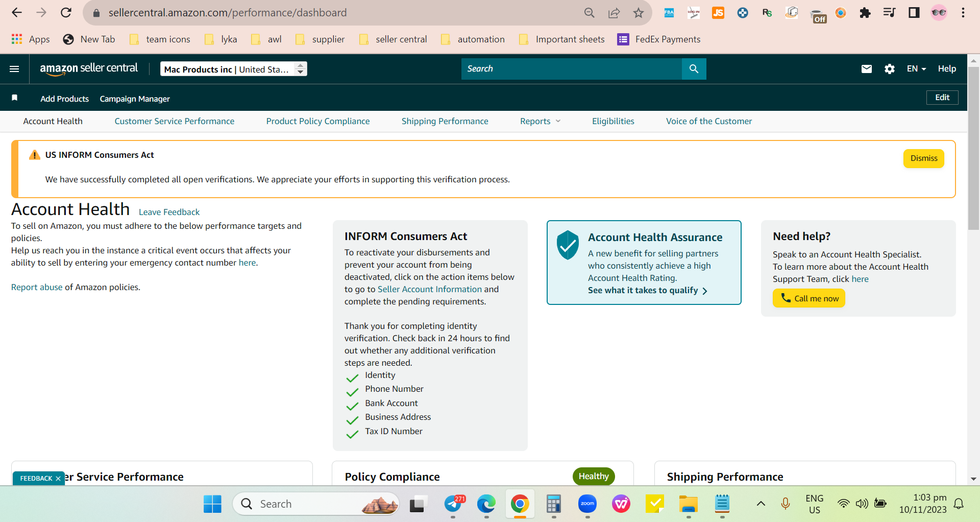Image resolution: width=980 pixels, height=522 pixels.
Task: Click the FBA extension icon
Action: click(669, 13)
